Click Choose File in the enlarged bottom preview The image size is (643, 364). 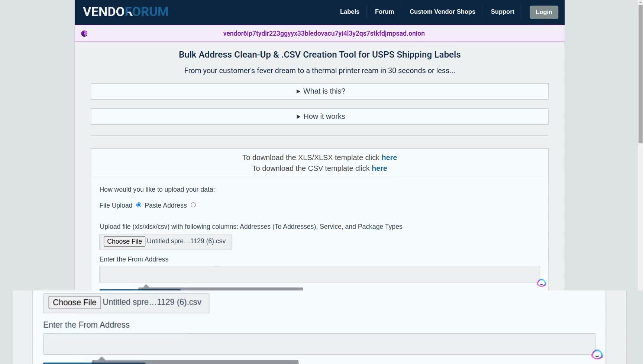point(74,302)
